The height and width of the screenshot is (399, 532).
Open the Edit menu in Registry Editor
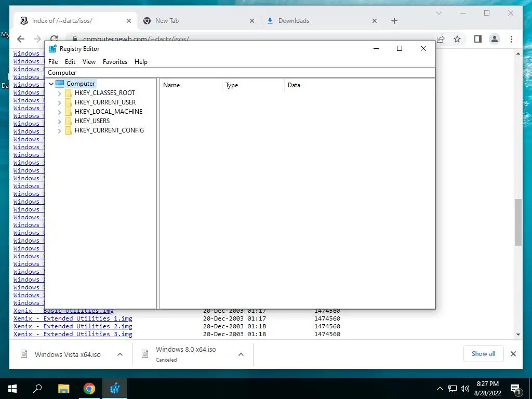[70, 62]
